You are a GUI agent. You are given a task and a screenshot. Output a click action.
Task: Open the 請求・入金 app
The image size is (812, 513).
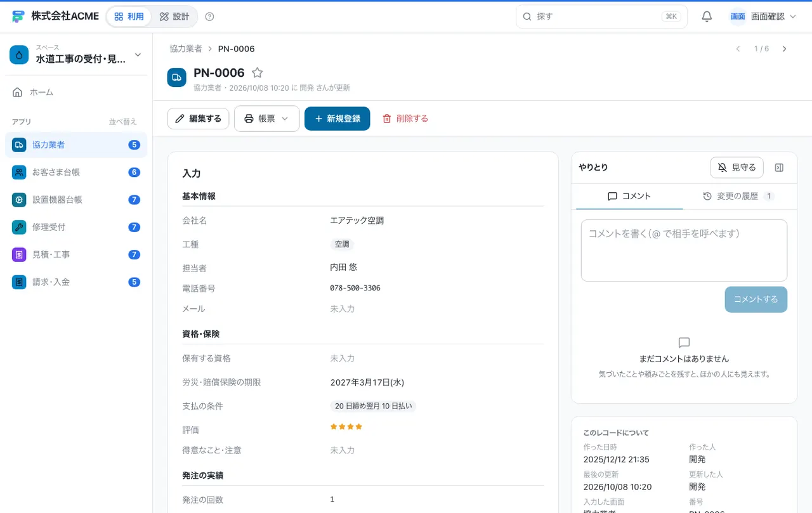pos(76,282)
